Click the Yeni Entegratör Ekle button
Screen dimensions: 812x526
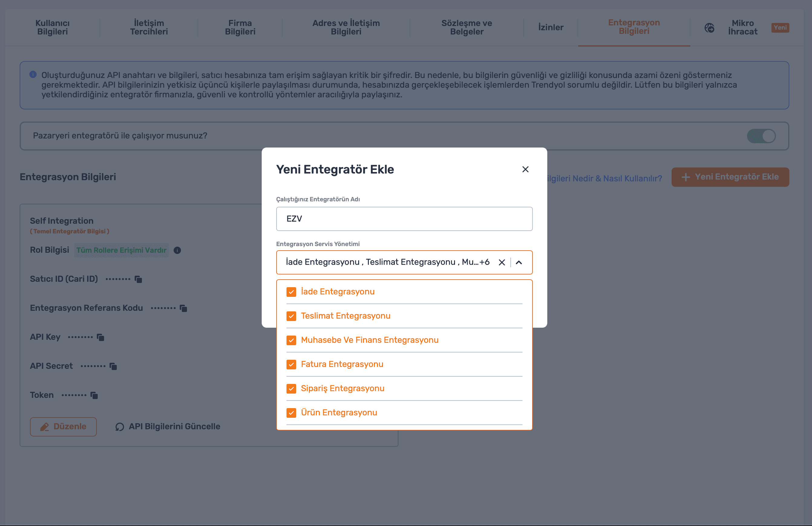tap(730, 177)
